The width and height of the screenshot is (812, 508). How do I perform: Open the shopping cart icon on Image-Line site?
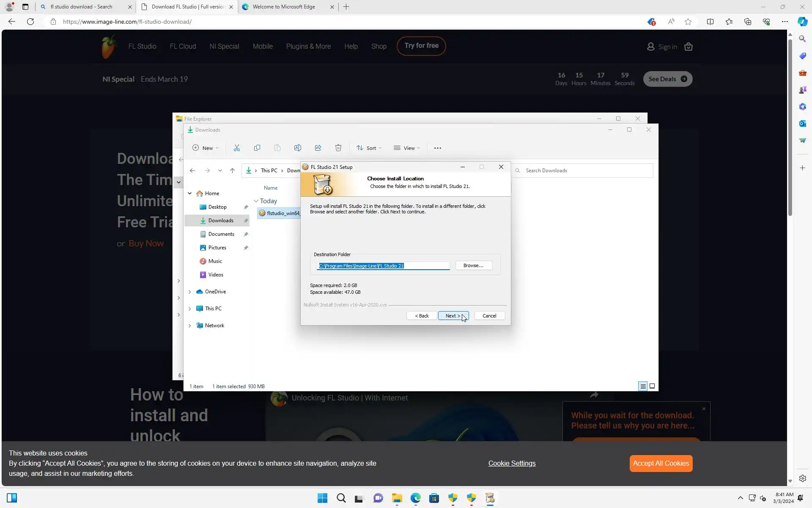[x=689, y=47]
